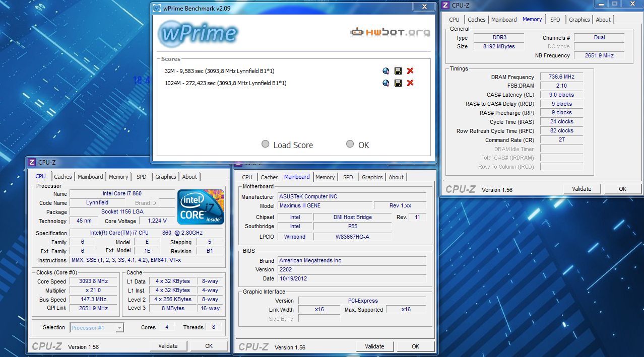Open Caches tab in CPU window
The image size is (644, 357).
tap(63, 177)
